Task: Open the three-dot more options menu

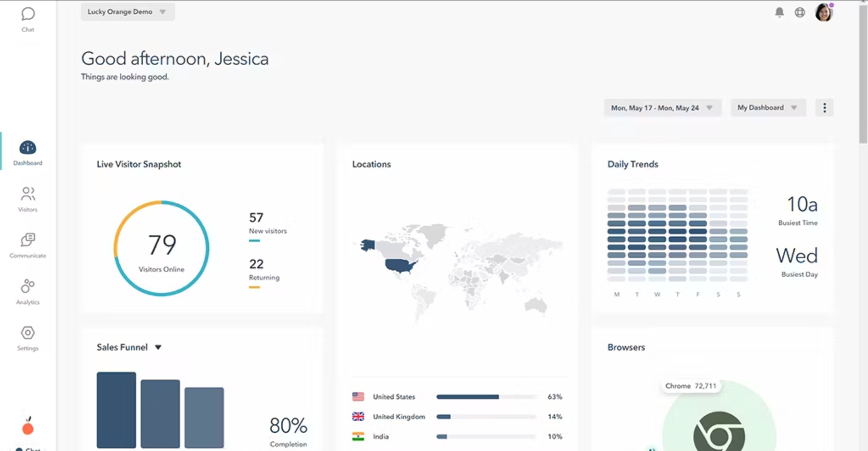Action: (824, 108)
